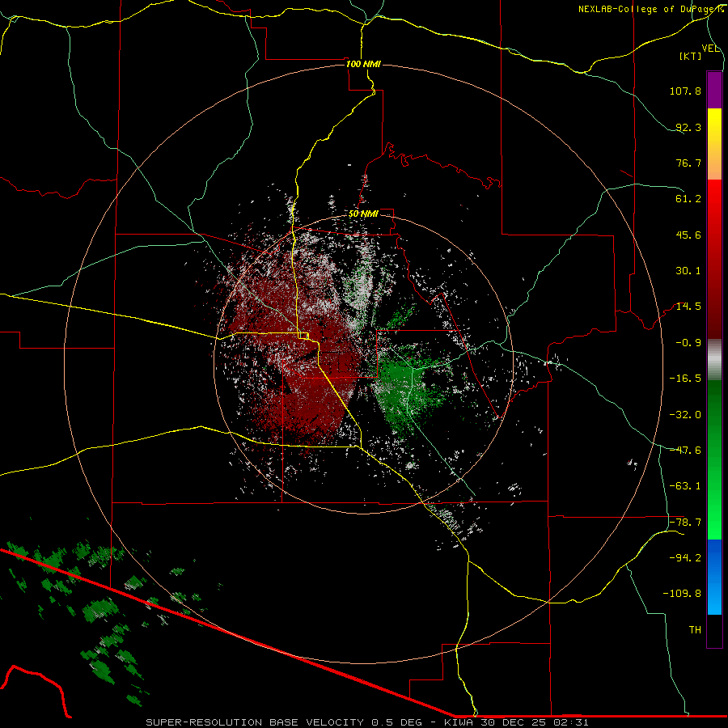Select the "[KT]" units label
The width and height of the screenshot is (728, 728).
(691, 56)
